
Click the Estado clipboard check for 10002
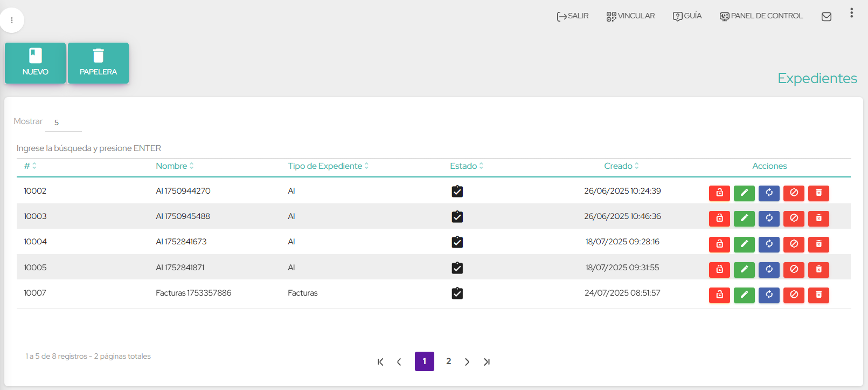click(x=457, y=191)
